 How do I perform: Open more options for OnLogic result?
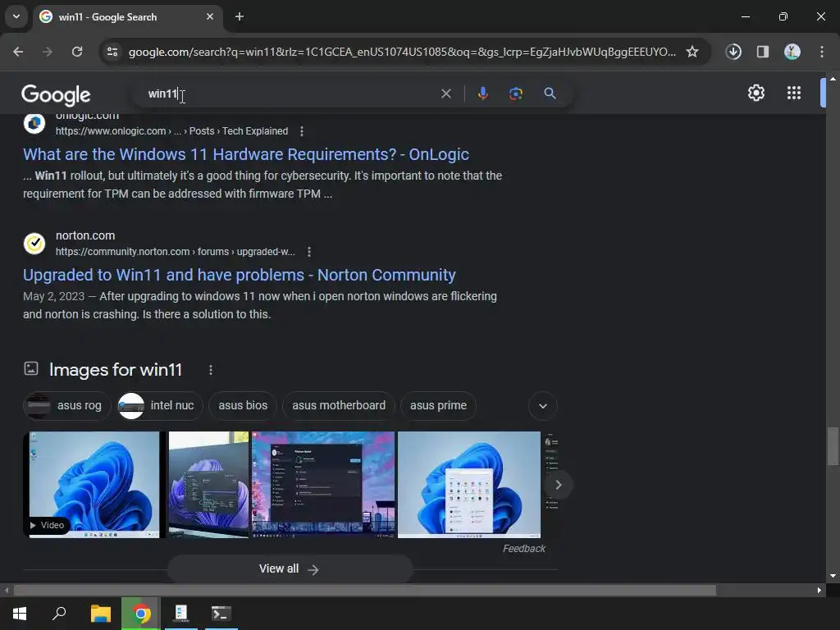point(302,131)
